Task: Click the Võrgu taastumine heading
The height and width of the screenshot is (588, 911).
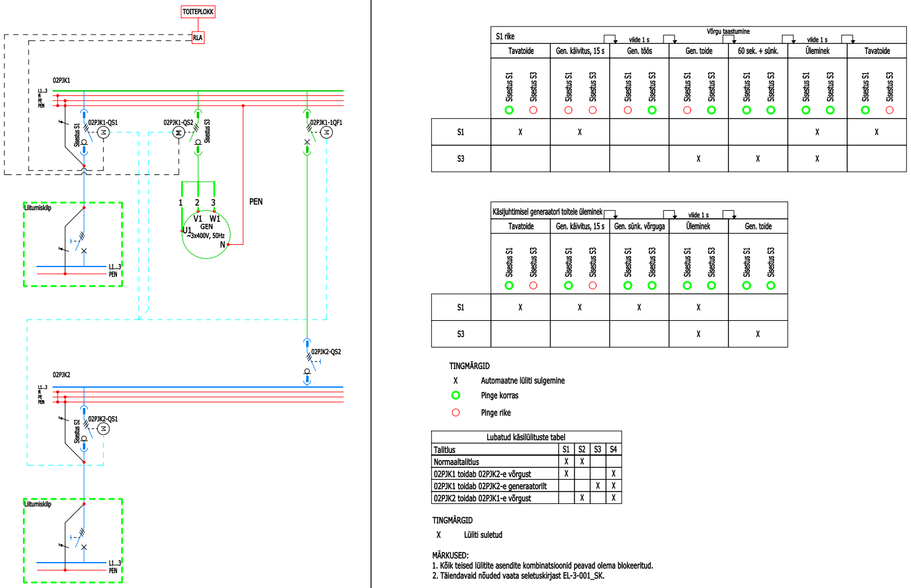Action: click(728, 31)
